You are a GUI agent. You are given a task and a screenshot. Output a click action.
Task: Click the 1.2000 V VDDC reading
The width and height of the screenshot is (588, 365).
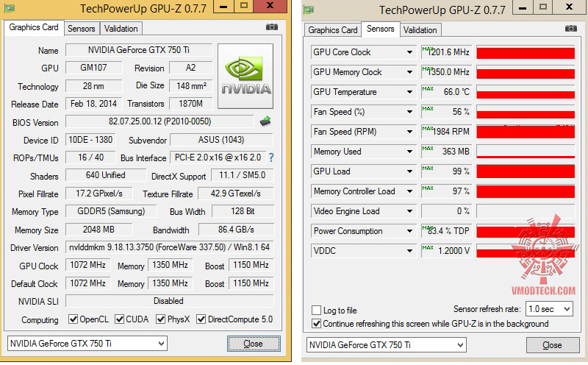(x=445, y=251)
